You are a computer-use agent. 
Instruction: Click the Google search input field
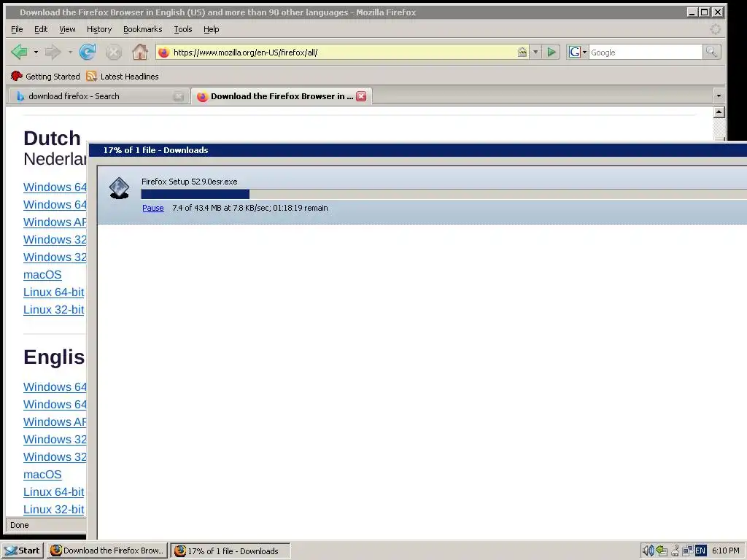pyautogui.click(x=646, y=52)
